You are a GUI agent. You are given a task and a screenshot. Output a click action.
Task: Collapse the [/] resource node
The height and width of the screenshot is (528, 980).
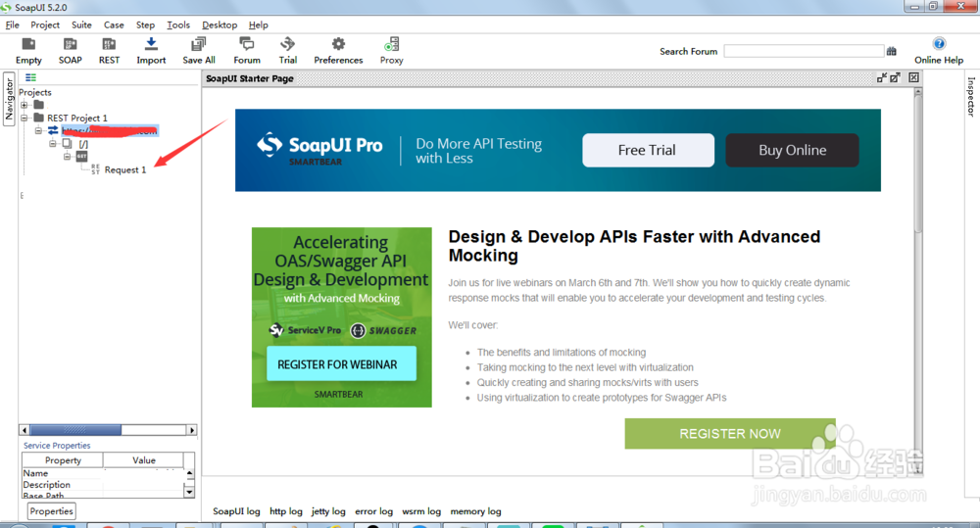[x=53, y=144]
